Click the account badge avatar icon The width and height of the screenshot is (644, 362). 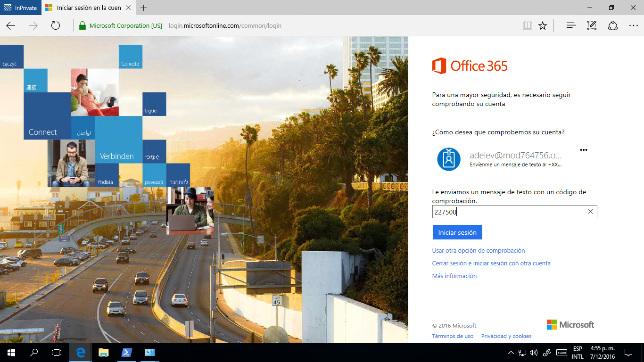(x=449, y=159)
